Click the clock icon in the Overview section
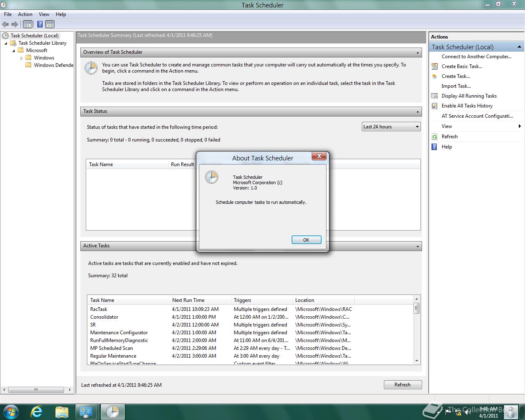The height and width of the screenshot is (420, 525). point(91,68)
